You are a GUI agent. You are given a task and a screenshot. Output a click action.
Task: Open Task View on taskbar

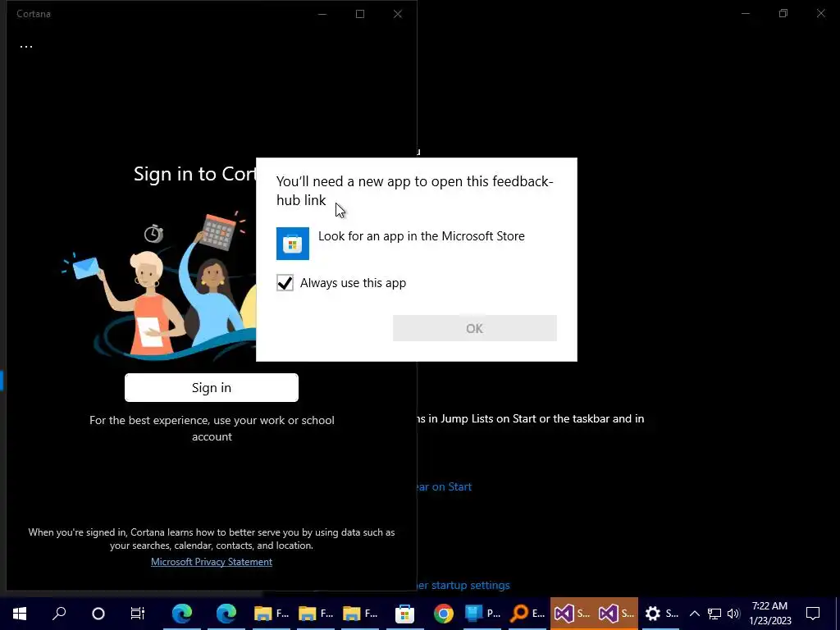tap(138, 614)
